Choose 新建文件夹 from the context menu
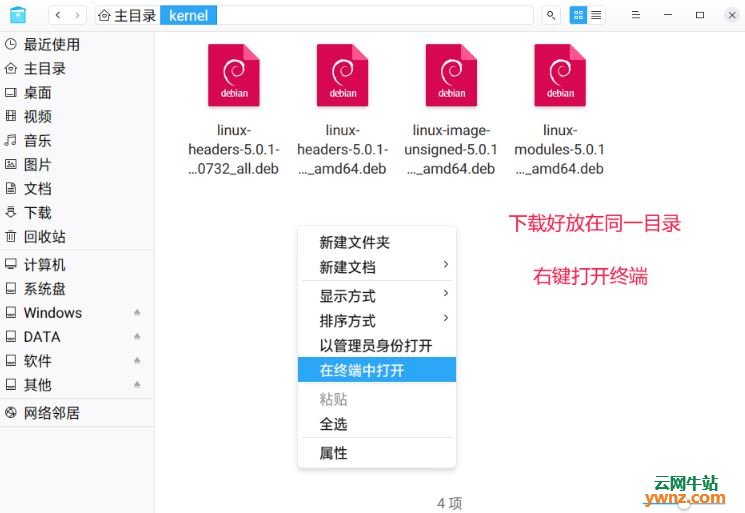 [377, 243]
